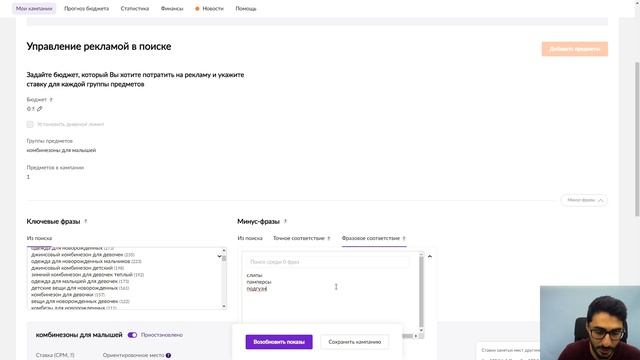Image resolution: width=640 pixels, height=360 pixels.
Task: Toggle the комбинезоны для малышей campaign switch
Action: click(132, 335)
